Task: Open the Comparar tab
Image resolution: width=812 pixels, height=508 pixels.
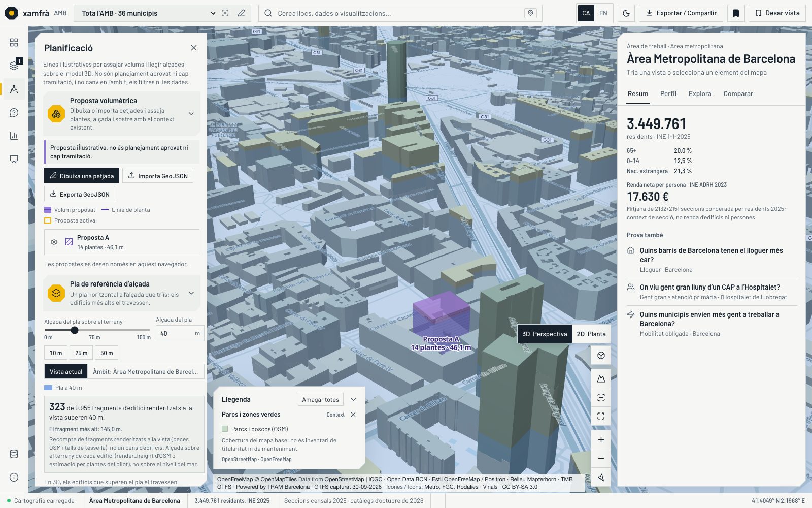Action: point(738,93)
